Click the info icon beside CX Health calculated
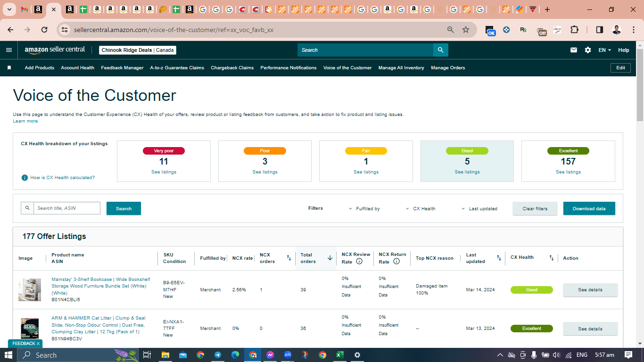Image resolution: width=644 pixels, height=362 pixels. click(25, 178)
